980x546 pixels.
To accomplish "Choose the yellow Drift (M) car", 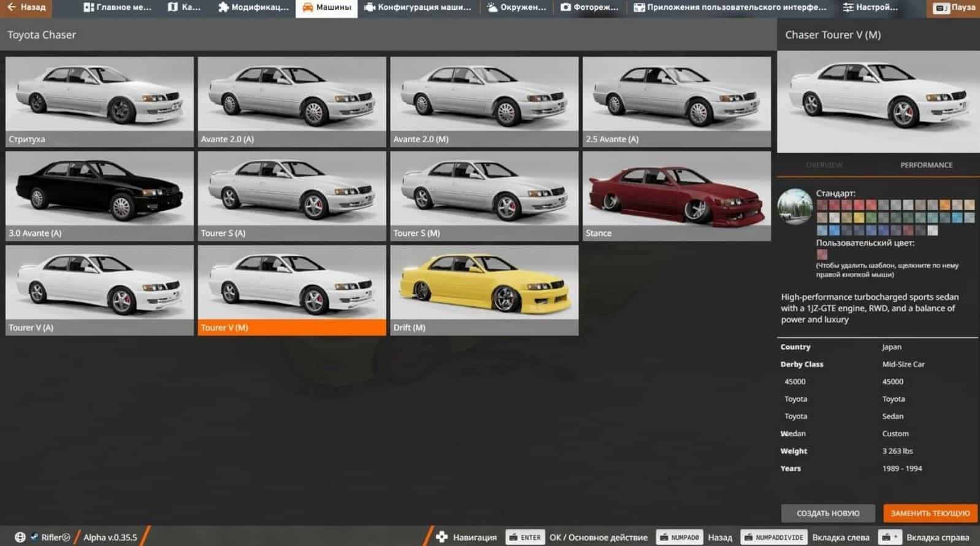I will [484, 290].
